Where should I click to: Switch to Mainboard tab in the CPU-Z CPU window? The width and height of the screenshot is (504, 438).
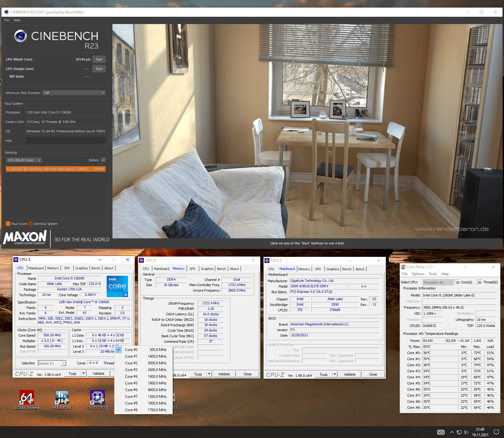(x=36, y=268)
